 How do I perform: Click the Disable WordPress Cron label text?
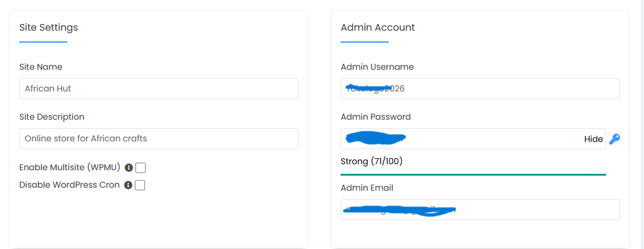[x=69, y=185]
